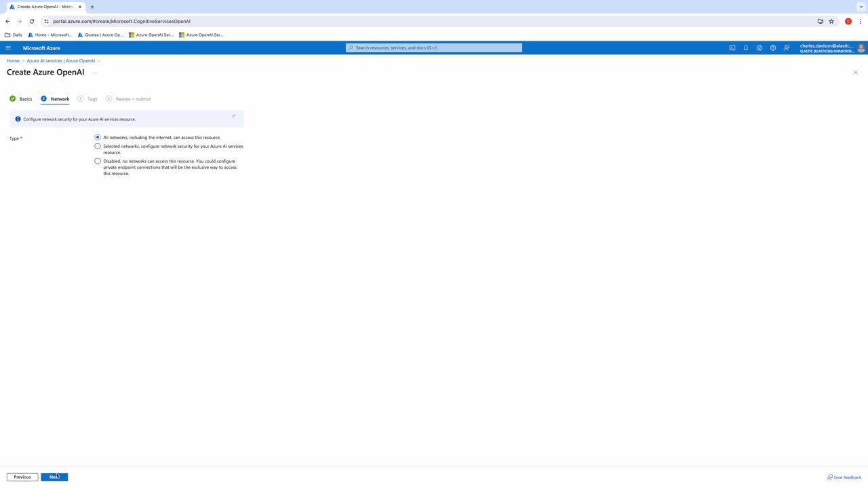The image size is (868, 488).
Task: Open the tab search dropdown arrow
Action: (x=861, y=7)
